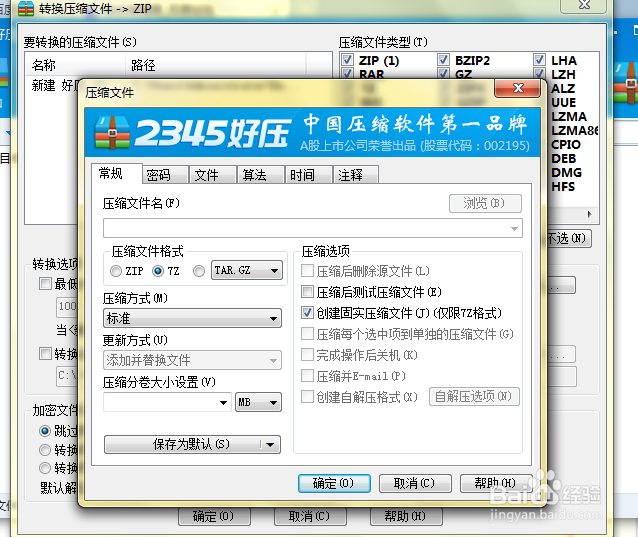Screen dimensions: 638x537
Task: Toggle 创建自解压格式(X) checkbox
Action: click(307, 397)
